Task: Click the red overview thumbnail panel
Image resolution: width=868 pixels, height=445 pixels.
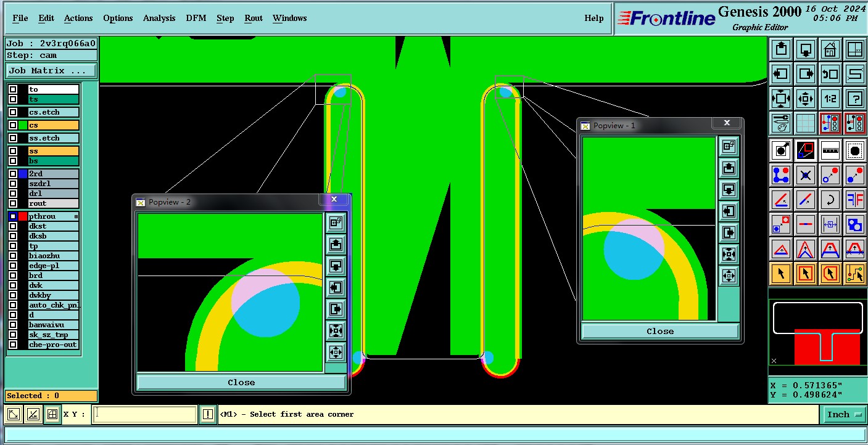Action: click(817, 332)
